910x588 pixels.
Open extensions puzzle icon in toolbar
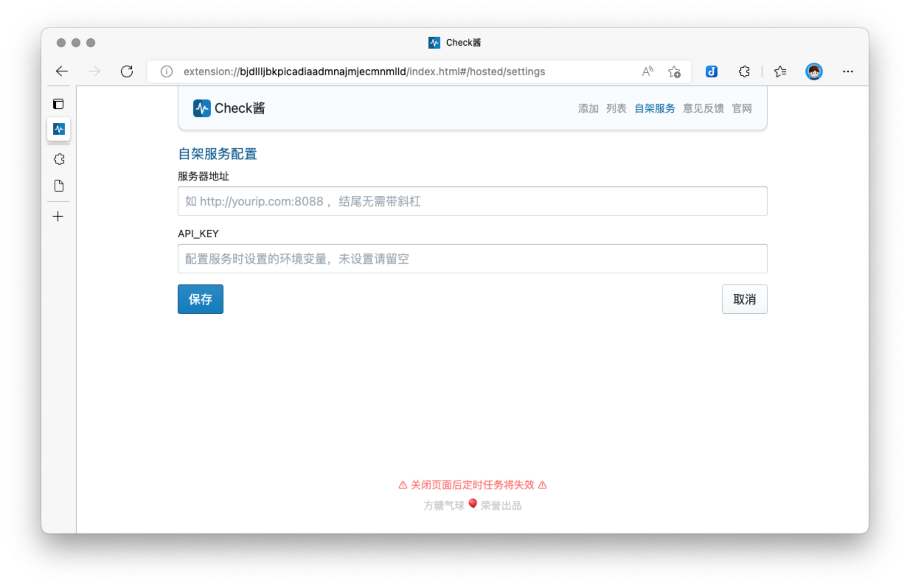744,71
